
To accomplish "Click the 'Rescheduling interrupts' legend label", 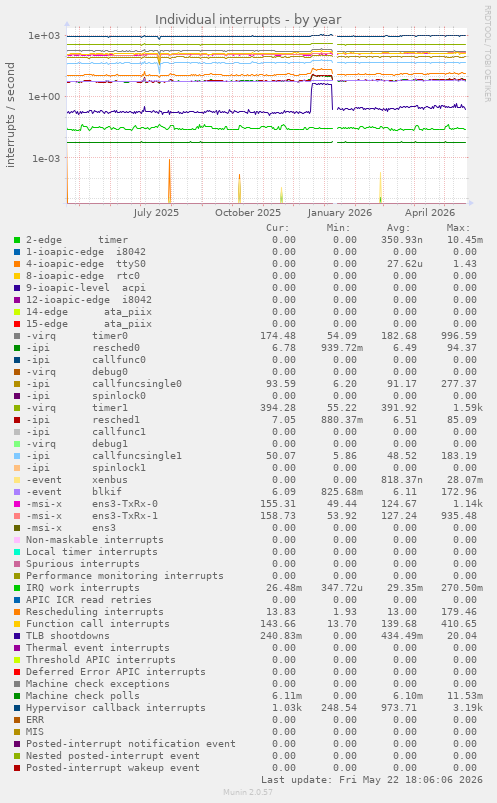I will [x=95, y=611].
